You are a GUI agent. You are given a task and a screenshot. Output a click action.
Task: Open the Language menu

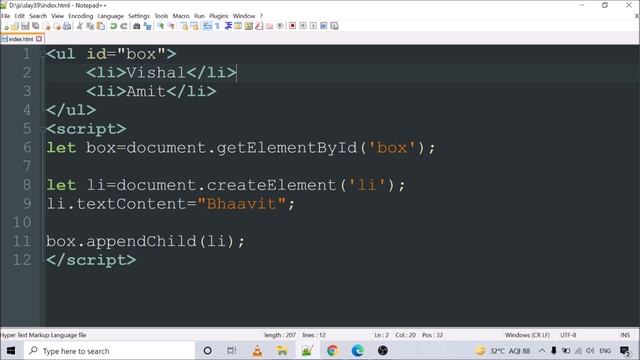click(x=111, y=16)
